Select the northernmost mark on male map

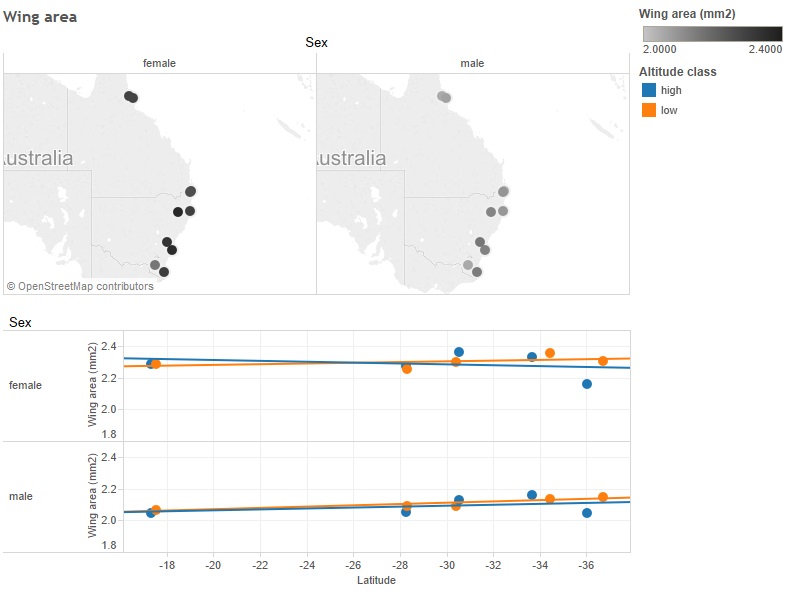pyautogui.click(x=444, y=97)
